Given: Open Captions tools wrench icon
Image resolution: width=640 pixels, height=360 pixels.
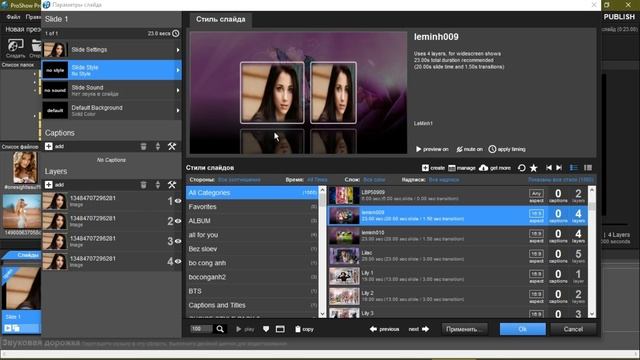Looking at the screenshot, I should 172,146.
